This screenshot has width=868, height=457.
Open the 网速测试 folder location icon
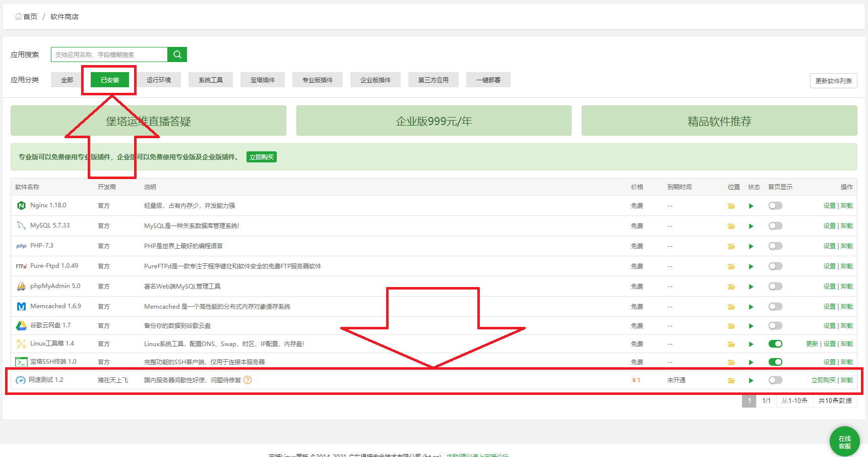pyautogui.click(x=731, y=380)
